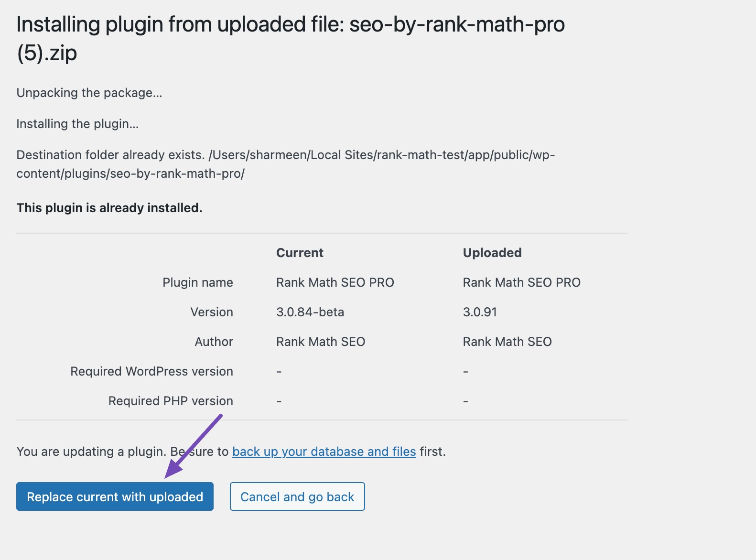Select the current version 3.0.84-beta value
Viewport: 756px width, 560px height.
[310, 312]
